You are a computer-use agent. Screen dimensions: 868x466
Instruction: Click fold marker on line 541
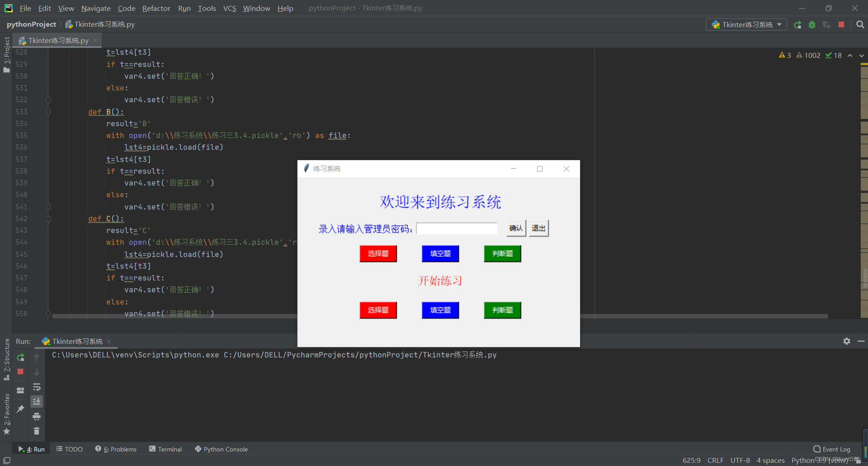(x=48, y=207)
